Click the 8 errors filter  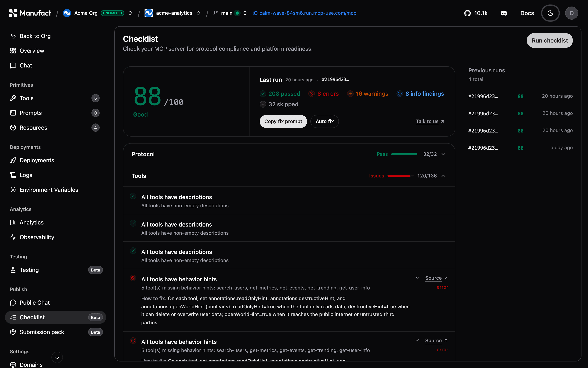tap(323, 94)
